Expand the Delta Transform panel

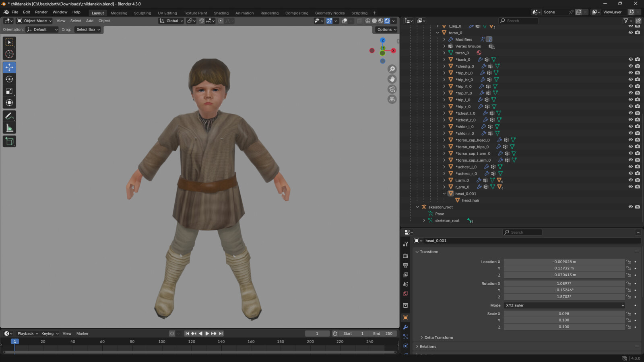tap(438, 337)
